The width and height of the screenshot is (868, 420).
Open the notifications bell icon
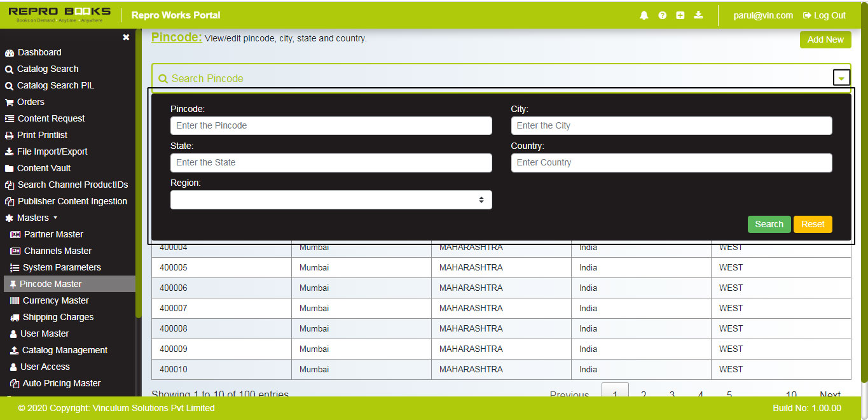644,15
